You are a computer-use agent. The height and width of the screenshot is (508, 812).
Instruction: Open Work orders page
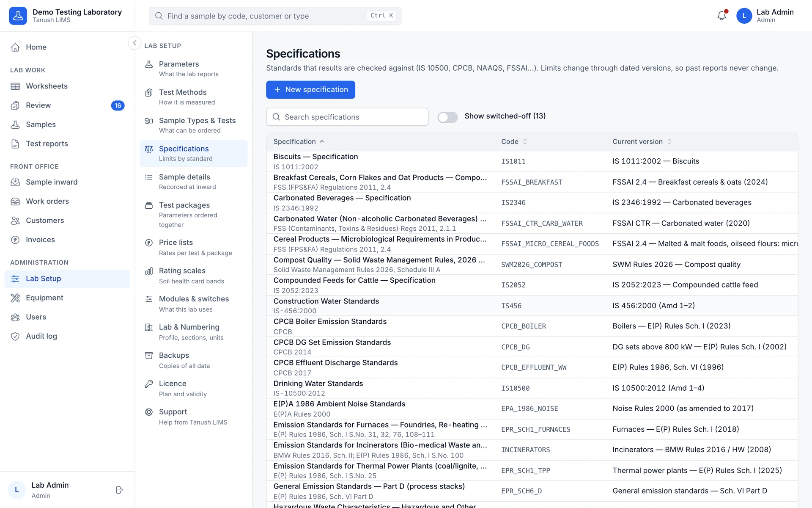click(x=67, y=202)
